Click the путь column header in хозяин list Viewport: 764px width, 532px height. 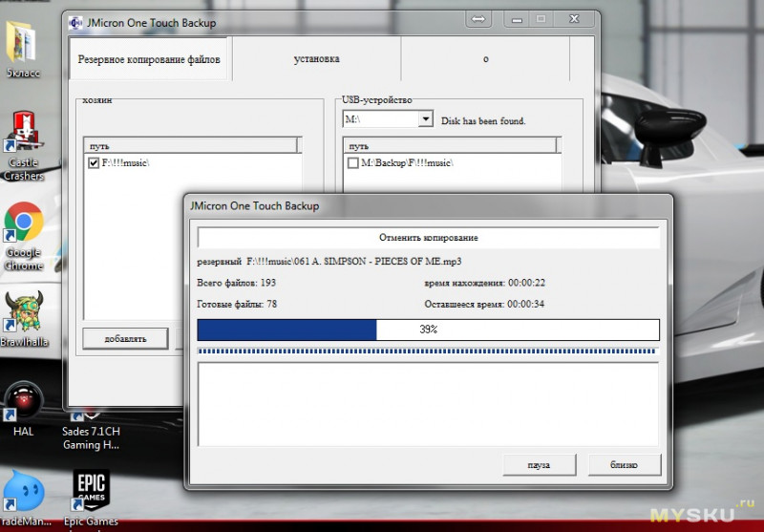pyautogui.click(x=191, y=146)
